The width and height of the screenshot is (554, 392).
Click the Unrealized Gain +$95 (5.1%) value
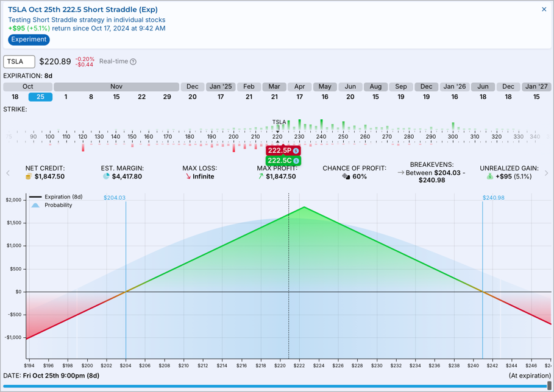point(513,177)
